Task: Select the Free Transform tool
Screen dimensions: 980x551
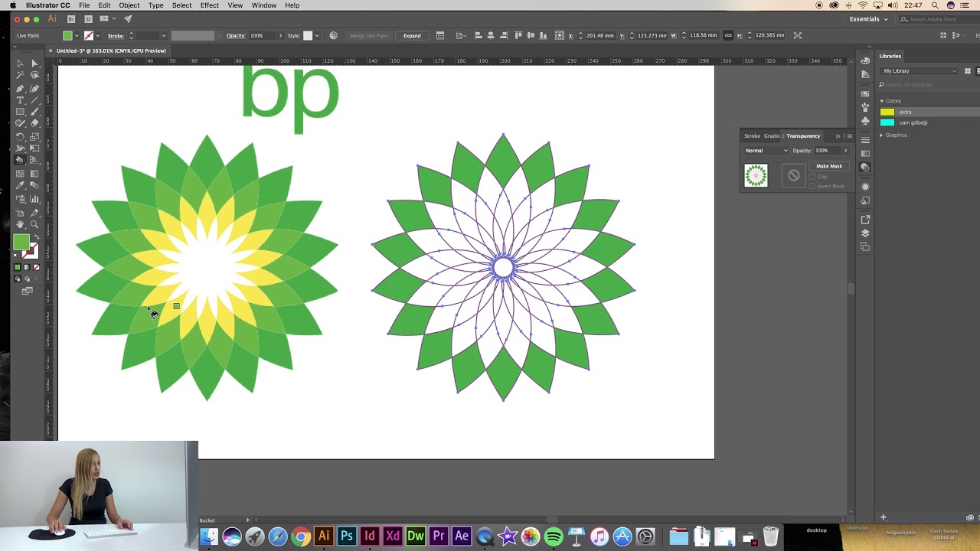Action: click(x=34, y=148)
